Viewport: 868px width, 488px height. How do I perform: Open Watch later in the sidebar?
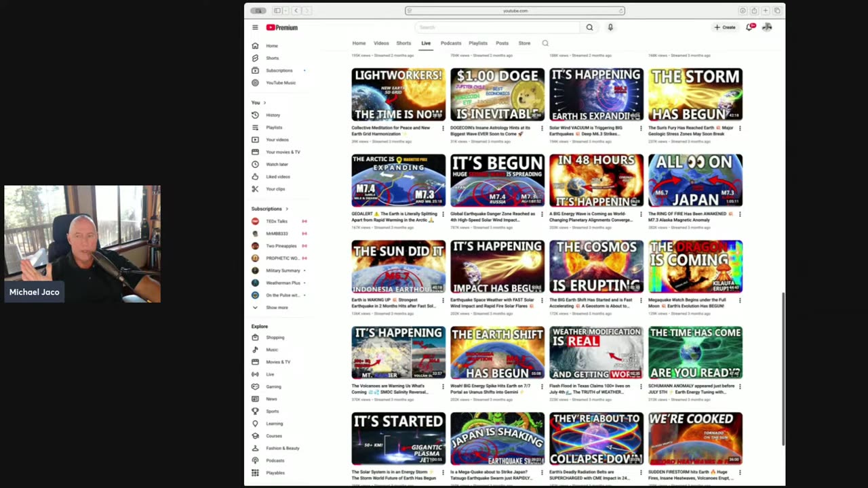276,164
